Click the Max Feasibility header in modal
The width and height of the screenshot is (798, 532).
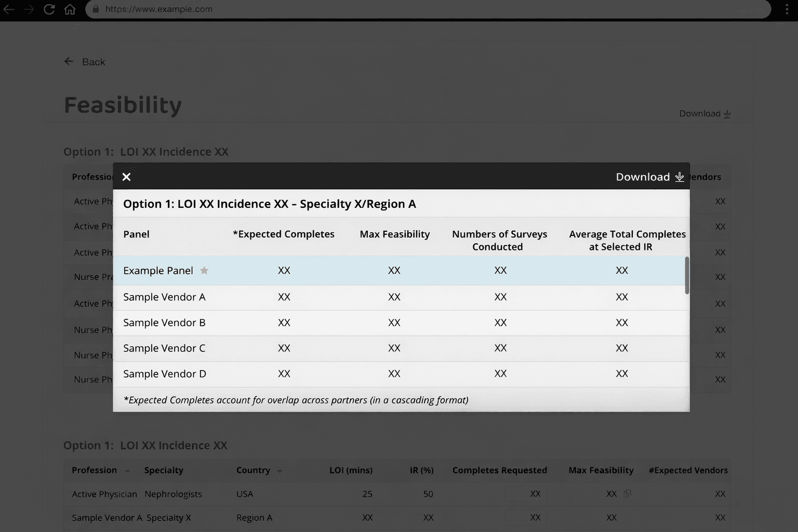(x=394, y=234)
